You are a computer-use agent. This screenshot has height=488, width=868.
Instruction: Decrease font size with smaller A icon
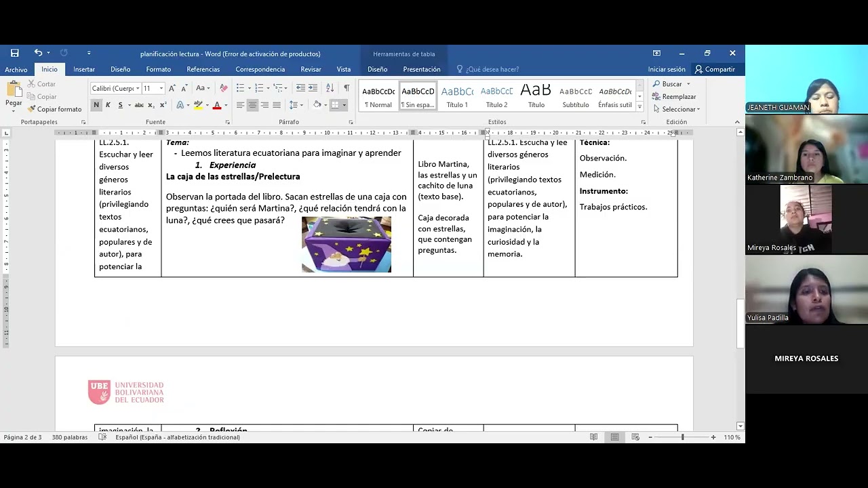pos(184,88)
